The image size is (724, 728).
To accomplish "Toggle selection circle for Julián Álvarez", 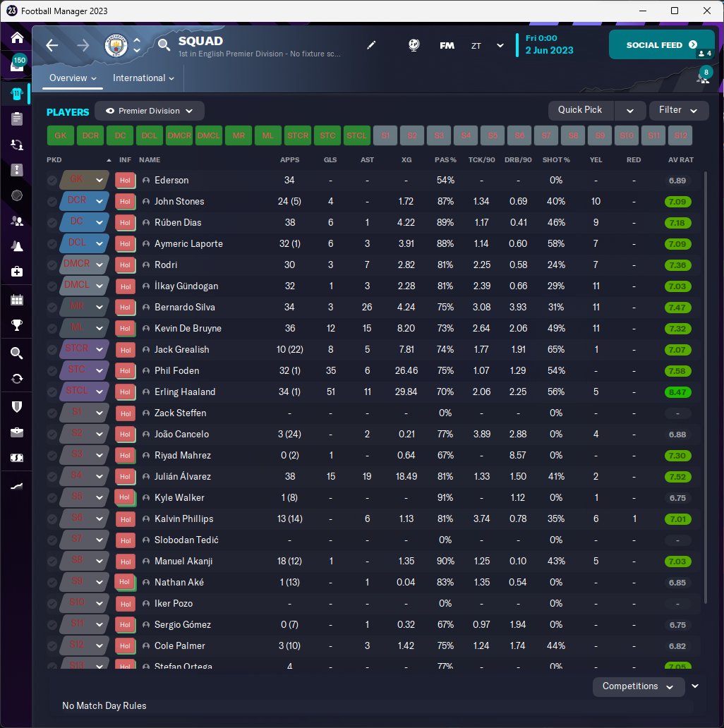I will coord(52,477).
